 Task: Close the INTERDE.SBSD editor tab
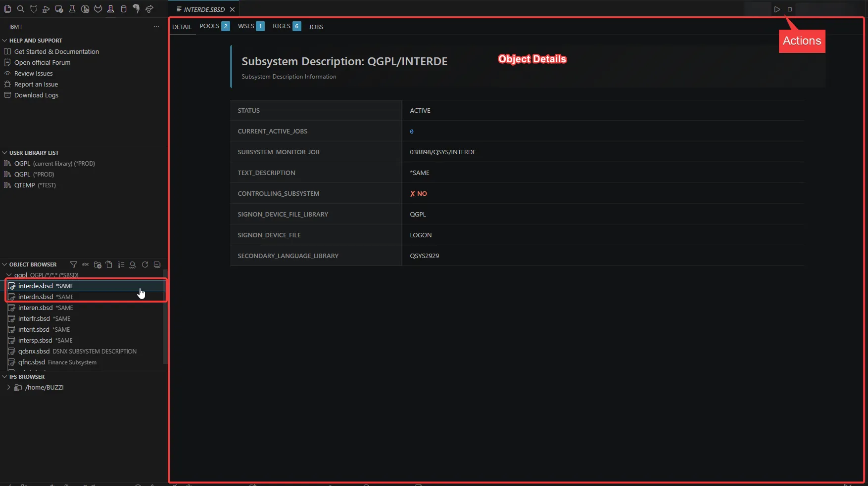pos(232,9)
